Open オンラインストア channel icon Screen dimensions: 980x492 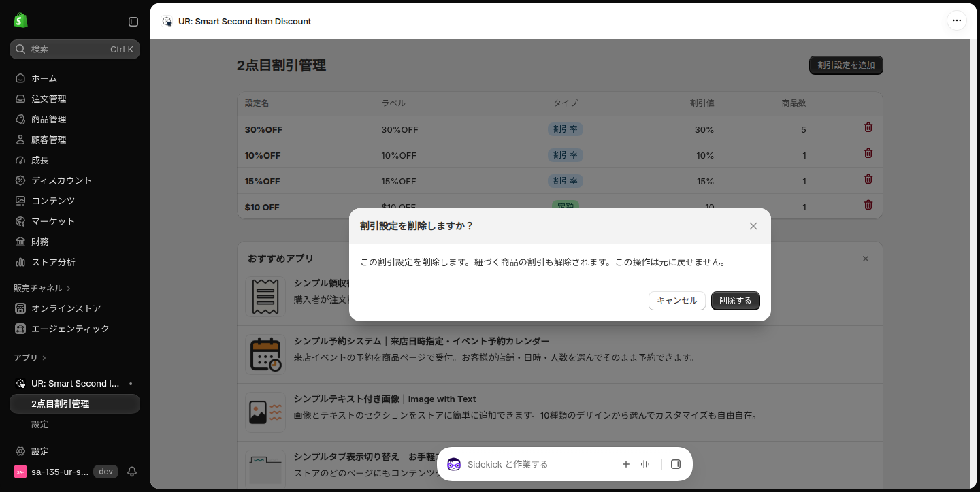[x=20, y=308]
